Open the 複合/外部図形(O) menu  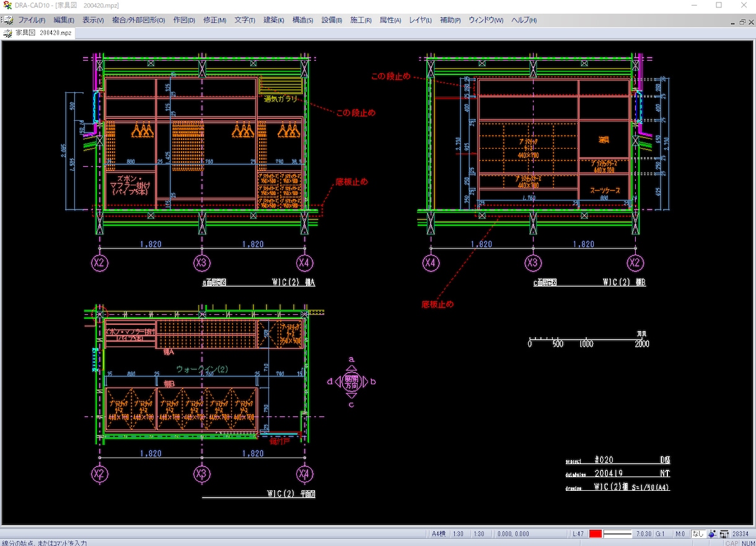(x=139, y=20)
